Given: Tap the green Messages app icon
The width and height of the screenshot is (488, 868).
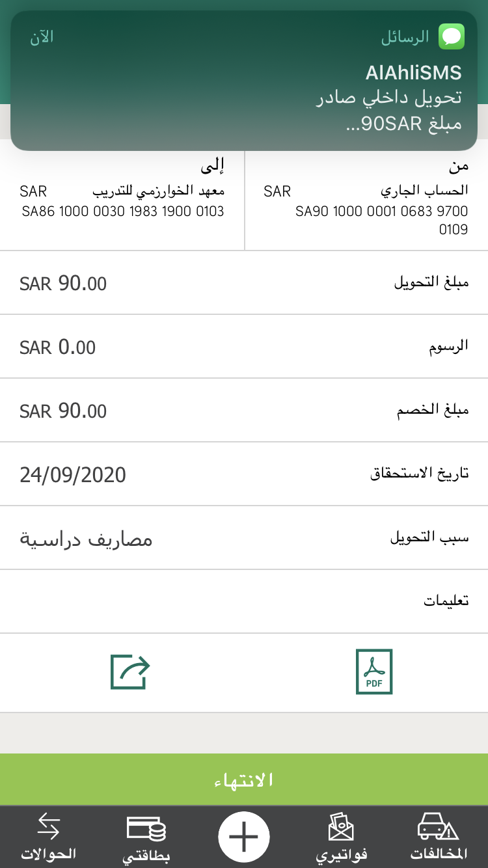Looking at the screenshot, I should pos(452,36).
